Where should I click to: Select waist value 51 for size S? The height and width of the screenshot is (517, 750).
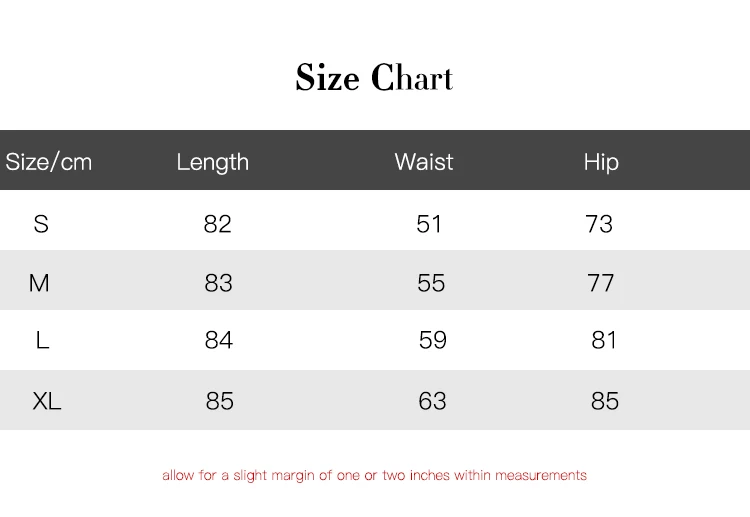pyautogui.click(x=429, y=224)
